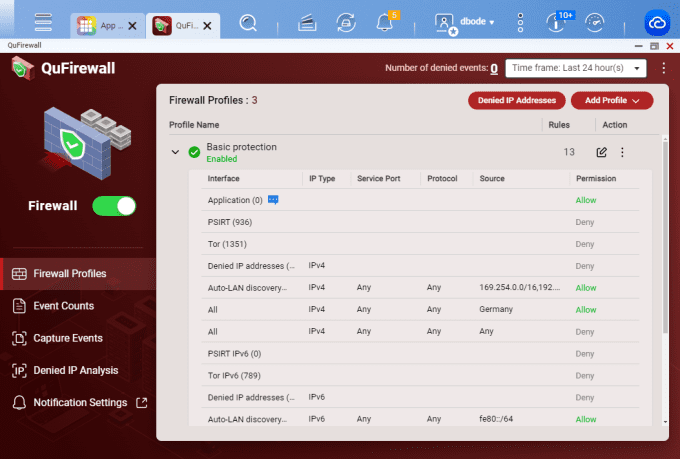Click the Application (0) rule row
680x459 pixels.
(420, 200)
